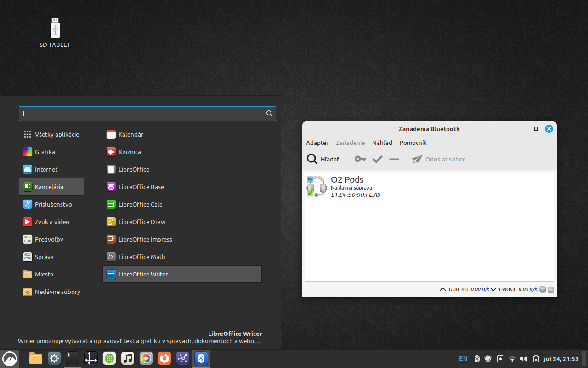Launch the Knižnica application
Screen dimensions: 588x368
pyautogui.click(x=182, y=152)
